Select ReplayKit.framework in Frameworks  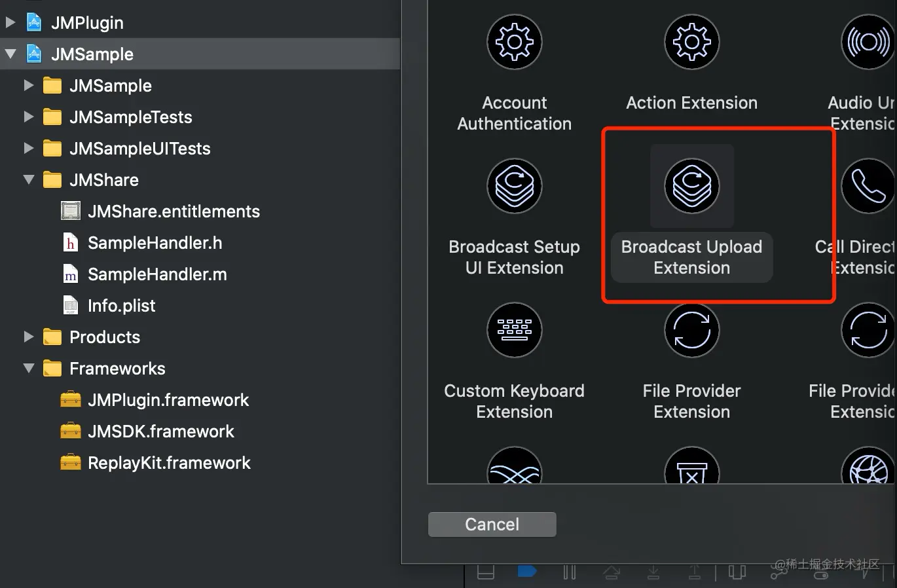coord(169,463)
